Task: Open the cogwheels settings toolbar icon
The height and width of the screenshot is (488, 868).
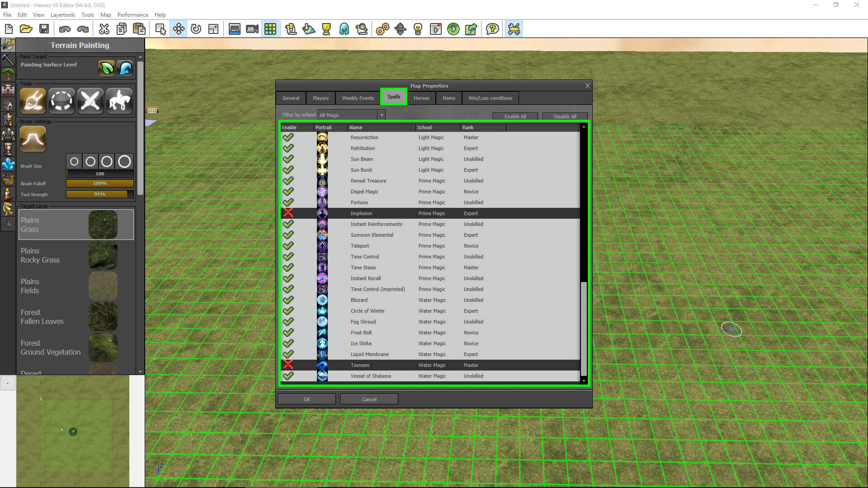Action: tap(382, 29)
